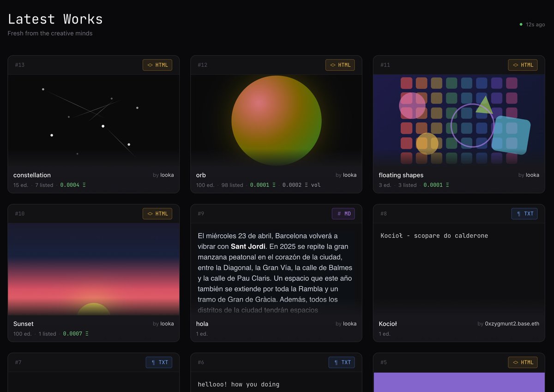Visit author looka on hola card

pyautogui.click(x=349, y=324)
